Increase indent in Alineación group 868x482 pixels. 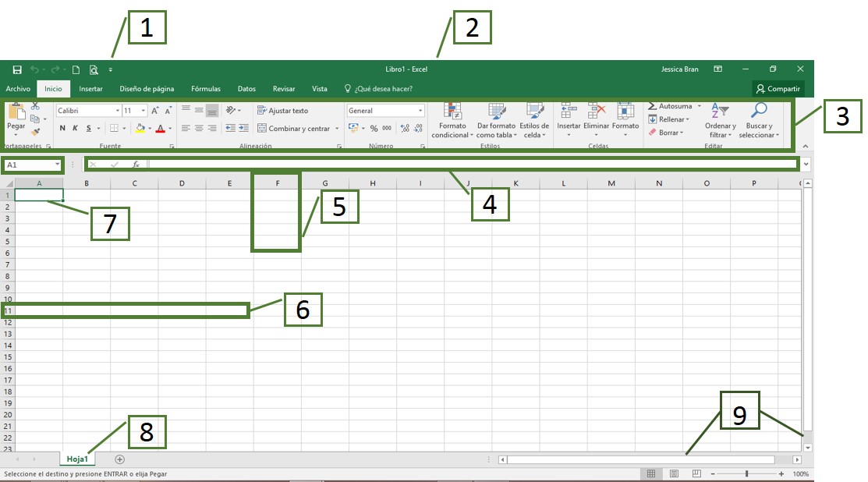(243, 129)
